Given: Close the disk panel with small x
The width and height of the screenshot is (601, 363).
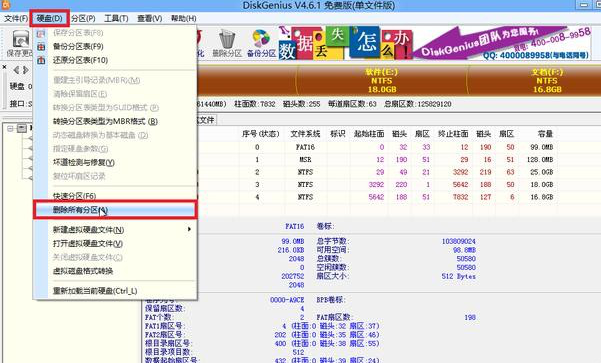Looking at the screenshot, I should 4,67.
